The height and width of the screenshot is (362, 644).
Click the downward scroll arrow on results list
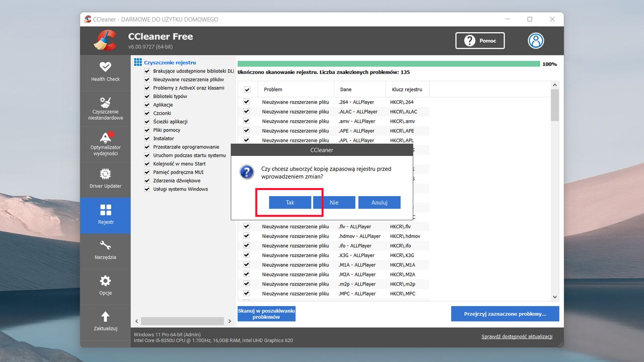pos(555,296)
